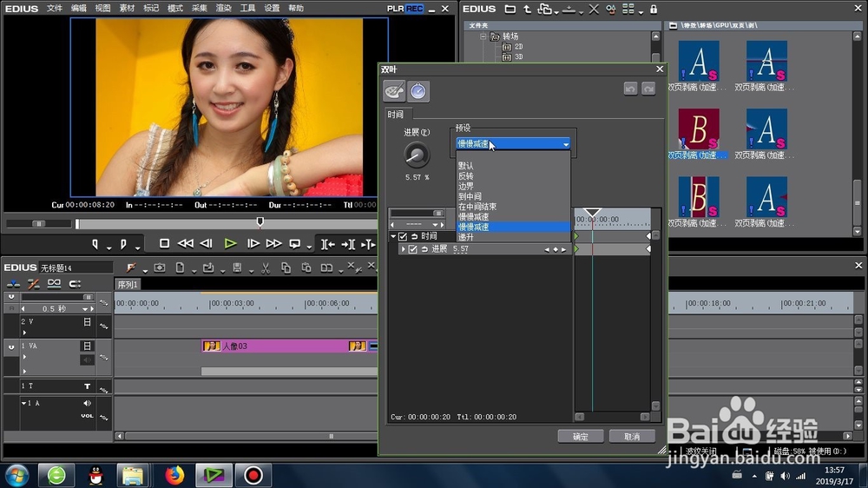Select the 时间 tab in dialog
Screen dimensions: 868x488
click(396, 114)
